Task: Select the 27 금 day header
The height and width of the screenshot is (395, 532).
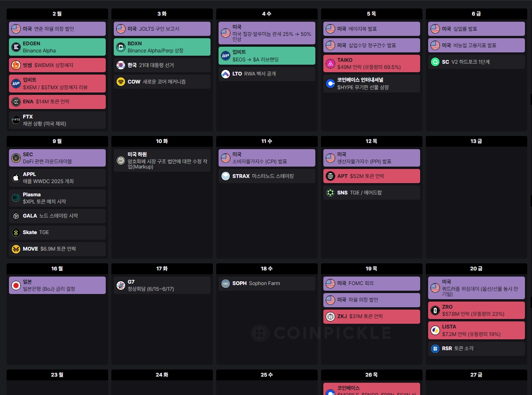Action: click(x=476, y=375)
